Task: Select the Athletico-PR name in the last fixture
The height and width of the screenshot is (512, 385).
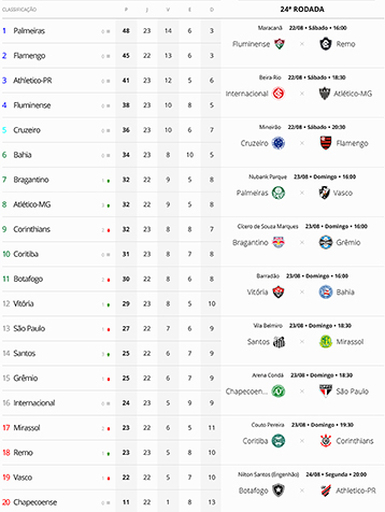Action: pyautogui.click(x=356, y=491)
